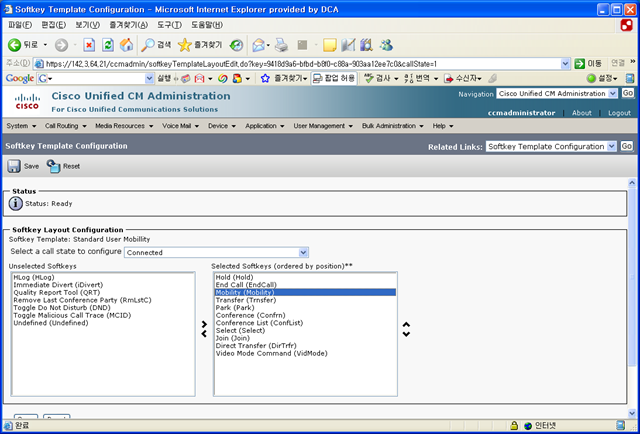Open the Bulk Administration menu
640x434 pixels.
pyautogui.click(x=393, y=126)
